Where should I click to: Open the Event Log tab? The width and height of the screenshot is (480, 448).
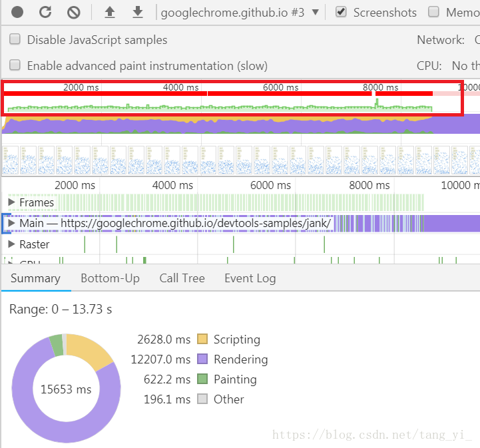tap(250, 278)
